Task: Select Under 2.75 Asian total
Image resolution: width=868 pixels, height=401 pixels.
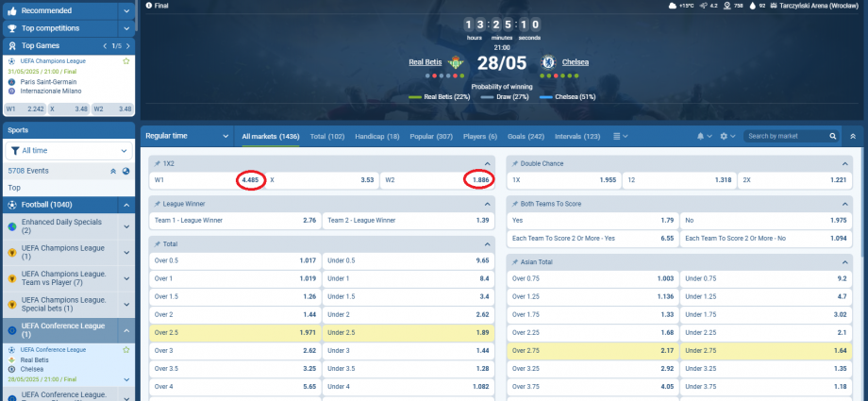Action: click(766, 351)
